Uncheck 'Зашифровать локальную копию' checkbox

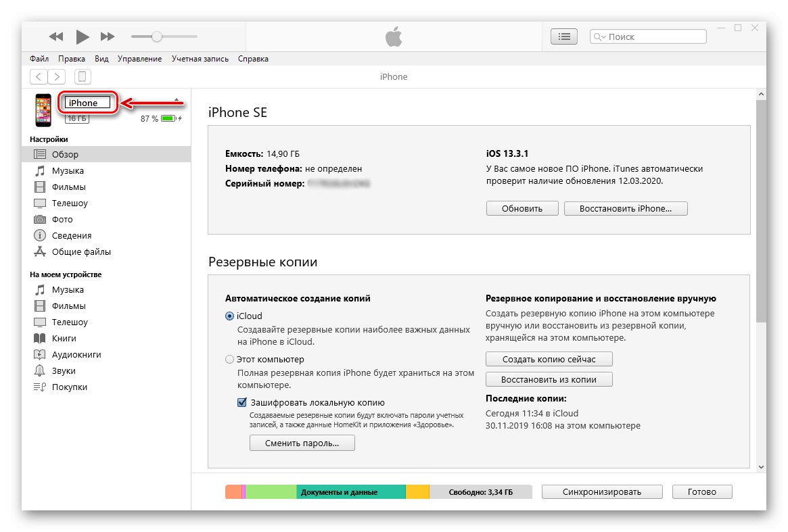click(242, 402)
